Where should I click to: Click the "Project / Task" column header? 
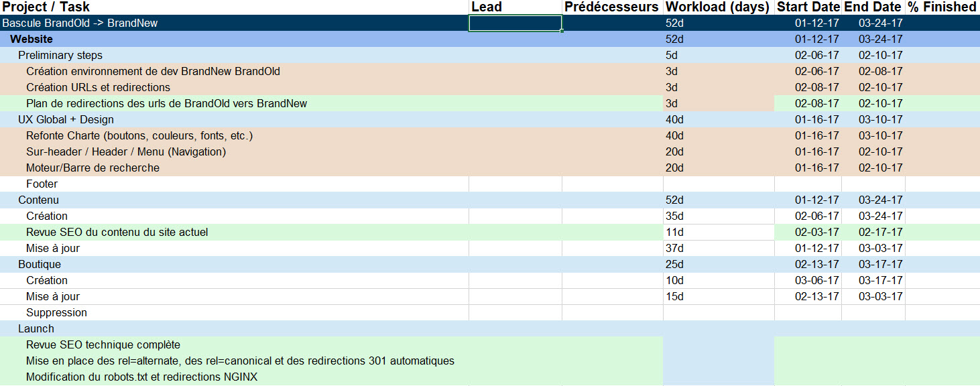pos(46,7)
